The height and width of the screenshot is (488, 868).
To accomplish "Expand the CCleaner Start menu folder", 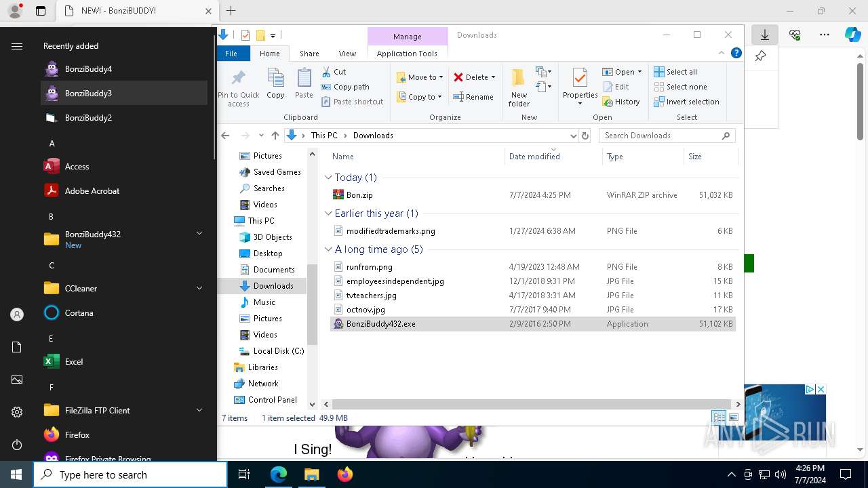I will (199, 288).
